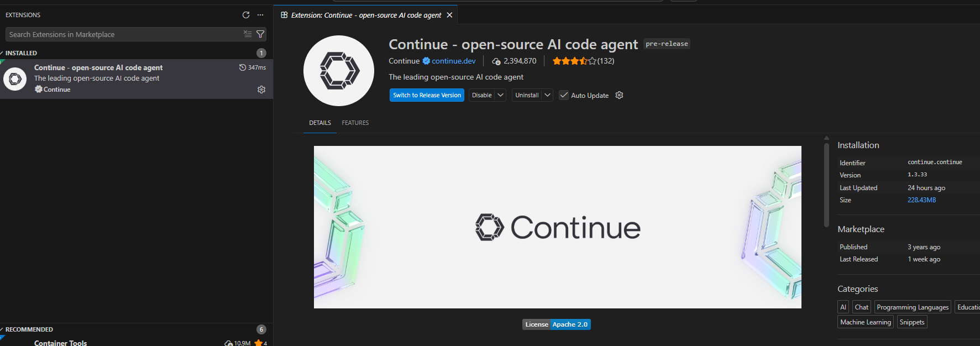
Task: Click recommended extensions count badge 6
Action: coord(261,329)
